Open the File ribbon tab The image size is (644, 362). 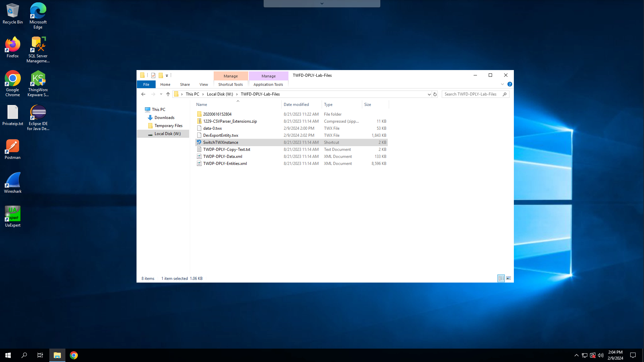click(146, 84)
